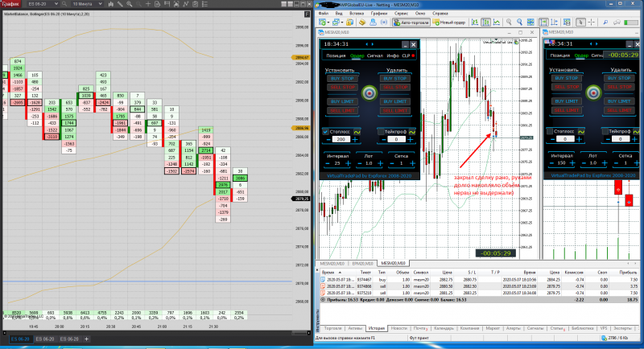The image size is (644, 349).
Task: Click SELL STOP under Установить in left pad
Action: click(343, 88)
